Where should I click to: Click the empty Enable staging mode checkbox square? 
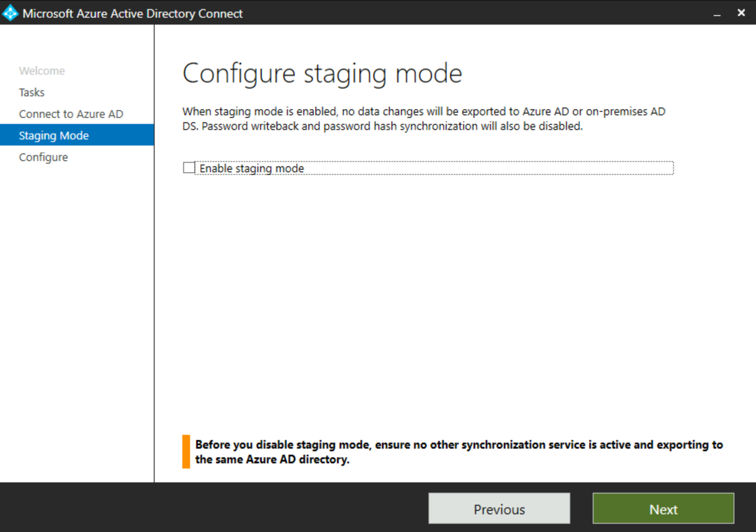[x=188, y=168]
